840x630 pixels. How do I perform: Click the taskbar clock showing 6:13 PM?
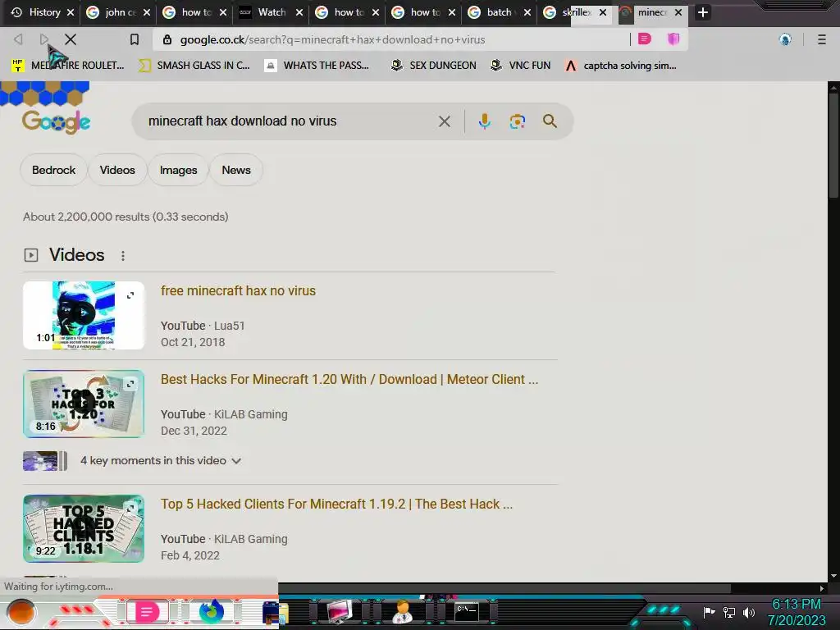(x=796, y=612)
